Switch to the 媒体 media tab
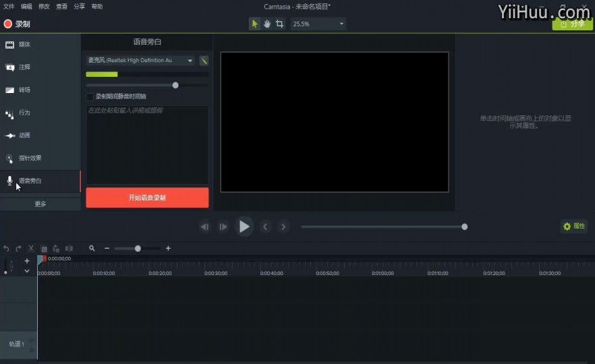The width and height of the screenshot is (595, 364). 40,44
